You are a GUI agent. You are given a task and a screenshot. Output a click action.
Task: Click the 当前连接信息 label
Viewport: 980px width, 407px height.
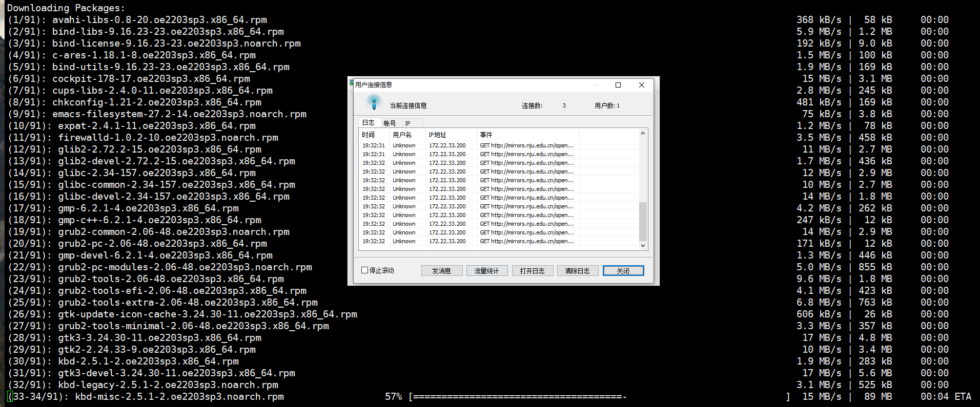(409, 105)
